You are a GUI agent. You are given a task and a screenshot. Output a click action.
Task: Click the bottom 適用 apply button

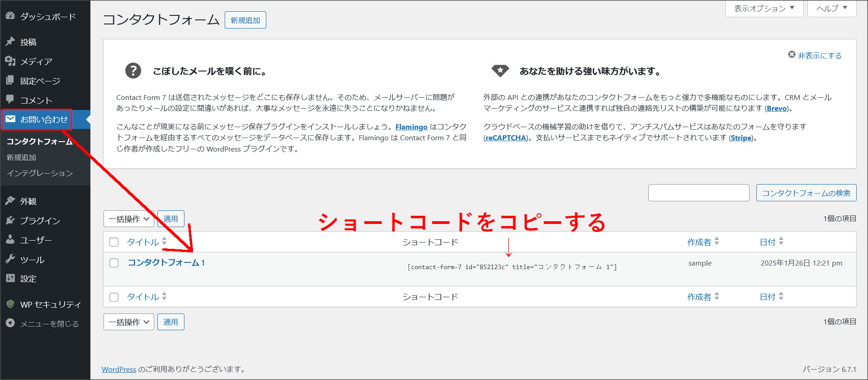point(171,322)
